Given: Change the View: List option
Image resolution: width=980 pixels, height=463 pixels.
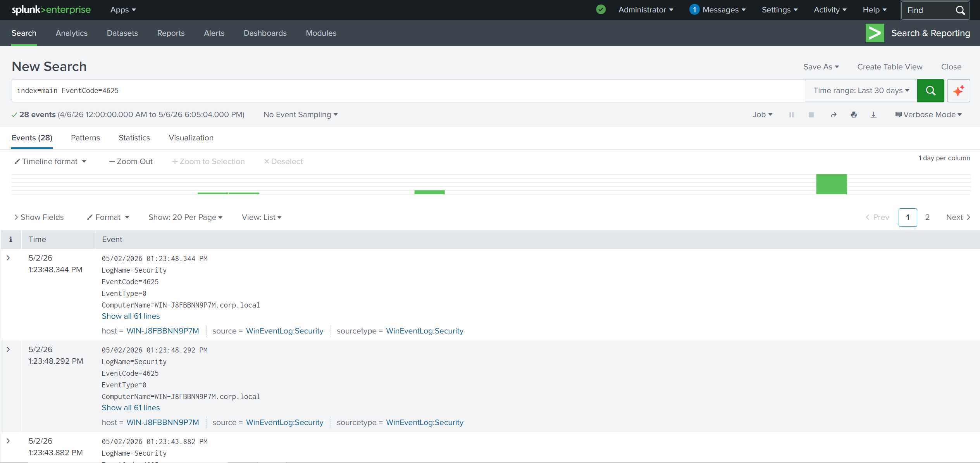Looking at the screenshot, I should (x=262, y=218).
